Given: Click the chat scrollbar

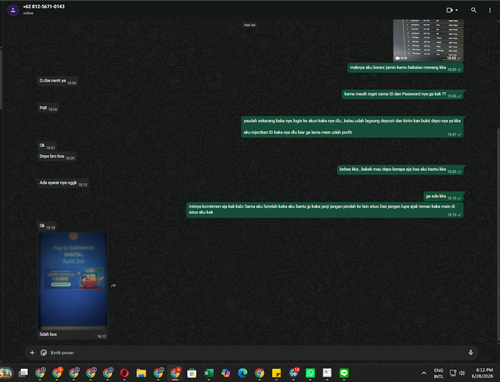Looking at the screenshot, I should (x=498, y=233).
